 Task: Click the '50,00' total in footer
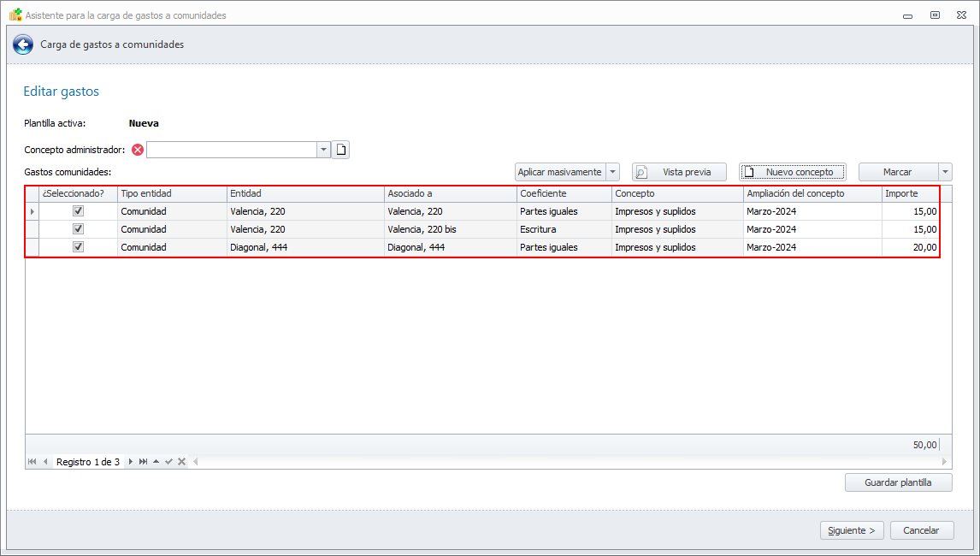[x=924, y=445]
